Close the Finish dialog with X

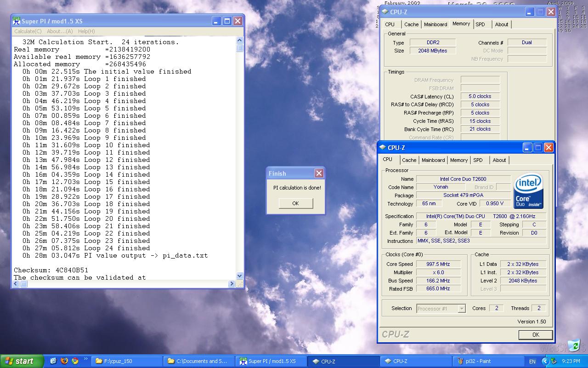(319, 173)
